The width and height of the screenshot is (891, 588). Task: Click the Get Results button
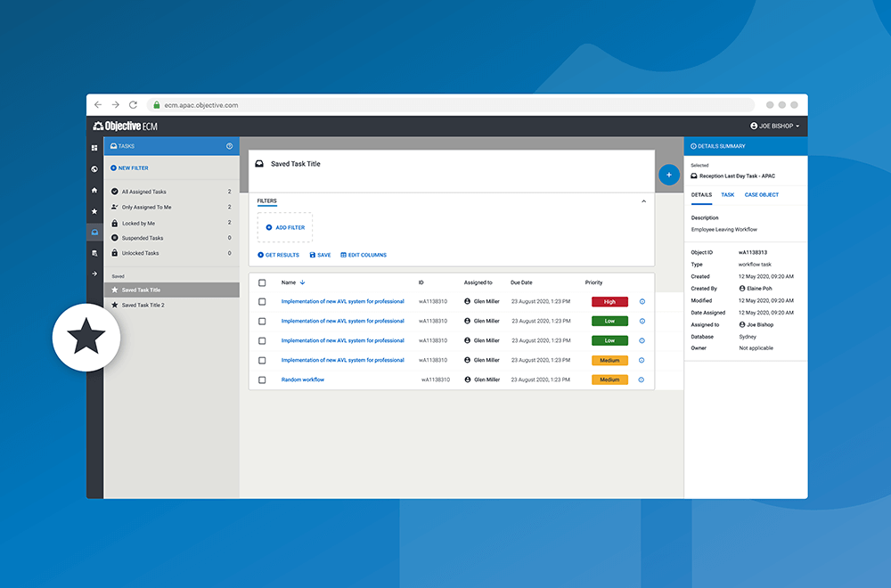[278, 255]
